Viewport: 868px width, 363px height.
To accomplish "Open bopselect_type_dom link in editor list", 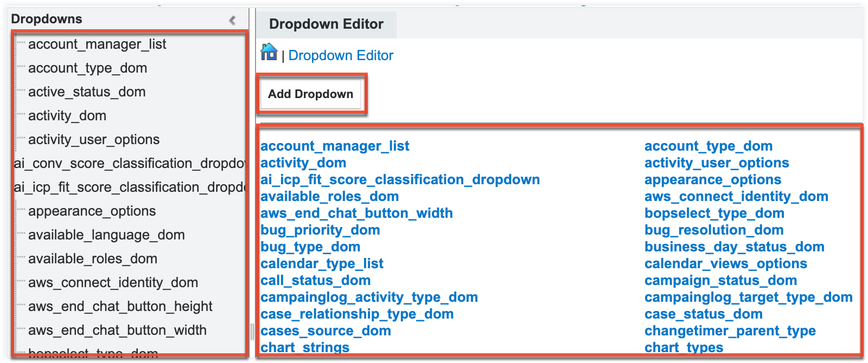I will coord(714,213).
